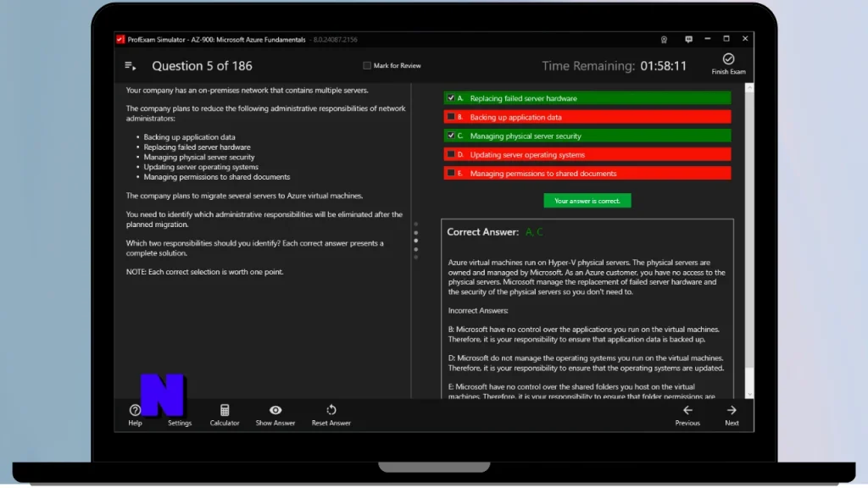868x488 pixels.
Task: Click the Show Answer eye icon
Action: (275, 410)
